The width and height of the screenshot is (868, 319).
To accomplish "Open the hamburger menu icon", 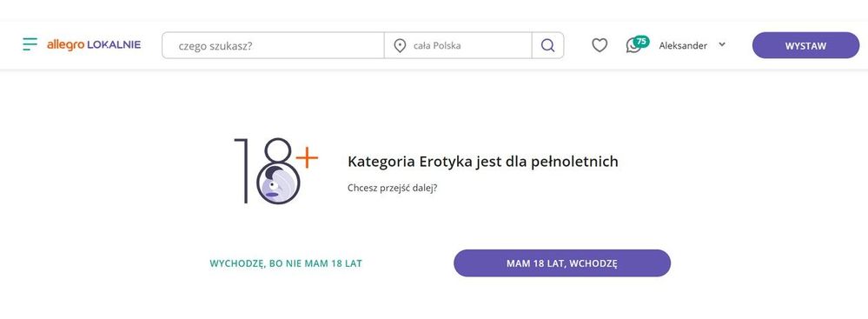I will (x=30, y=44).
